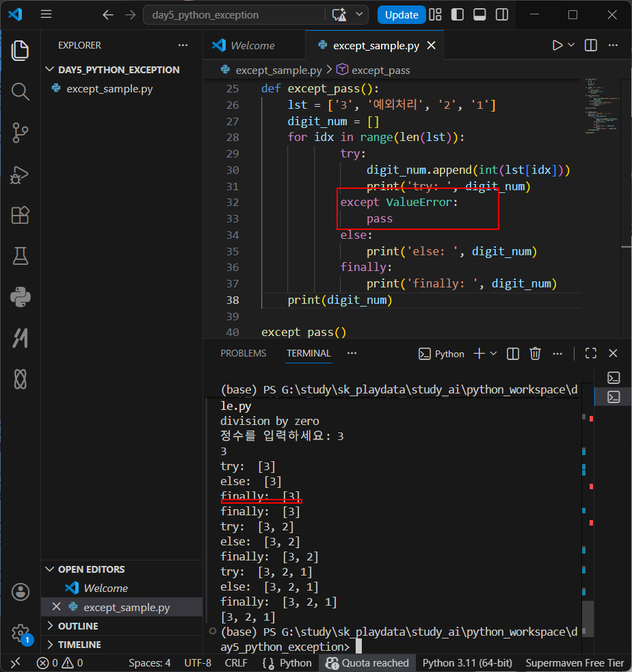Screen dimensions: 632x672
Task: Select the except_sample.py editor tab
Action: coord(374,45)
